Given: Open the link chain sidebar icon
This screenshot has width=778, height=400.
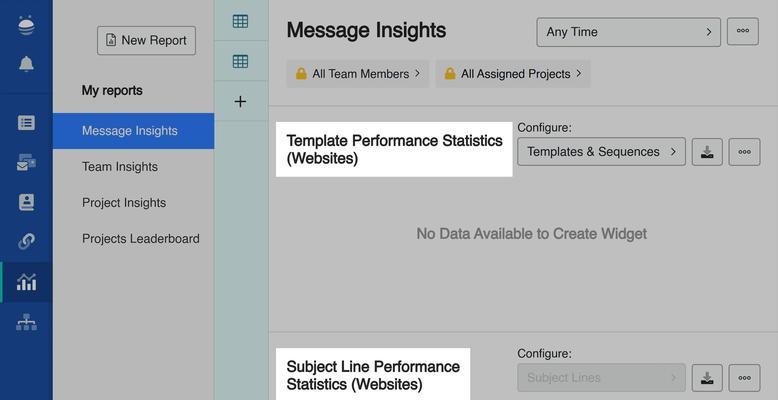Looking at the screenshot, I should (26, 242).
